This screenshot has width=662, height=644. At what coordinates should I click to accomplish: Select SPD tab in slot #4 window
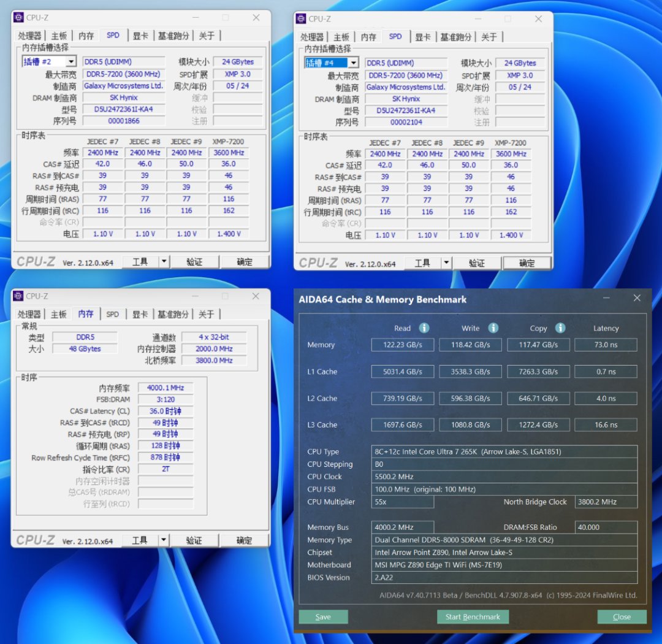point(395,36)
